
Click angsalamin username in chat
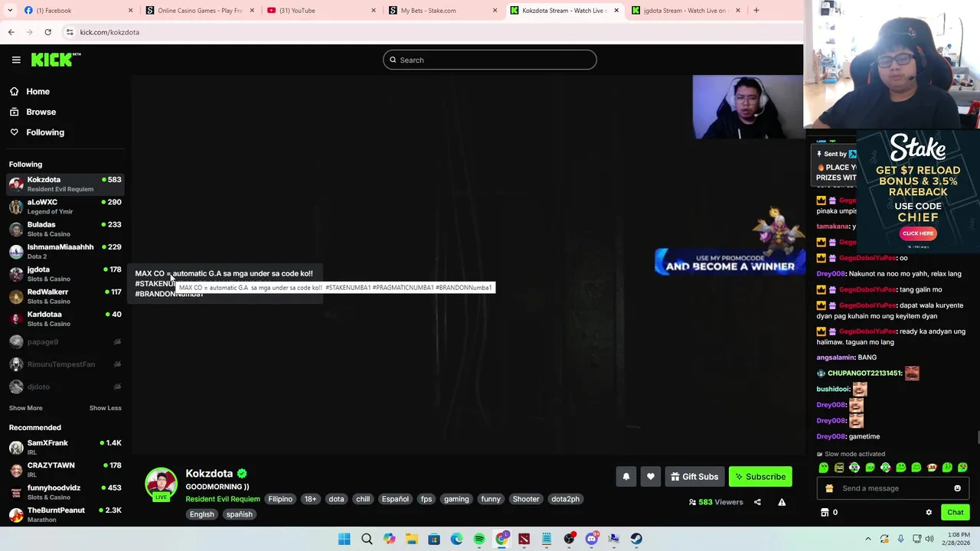835,357
